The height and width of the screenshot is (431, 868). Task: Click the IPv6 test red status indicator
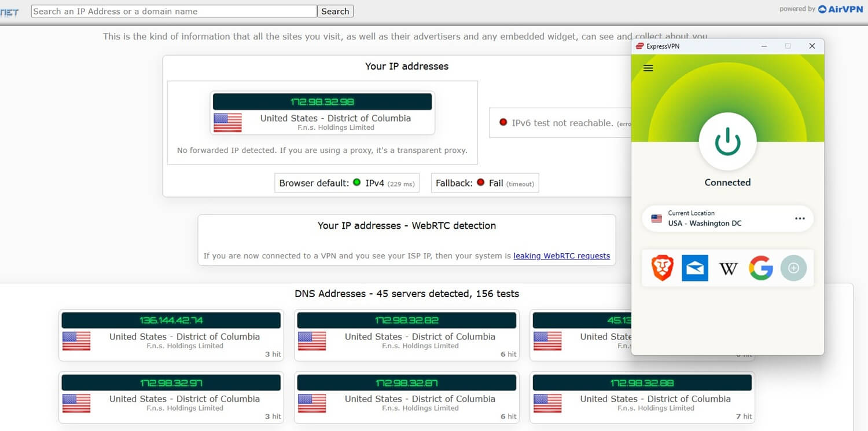503,122
